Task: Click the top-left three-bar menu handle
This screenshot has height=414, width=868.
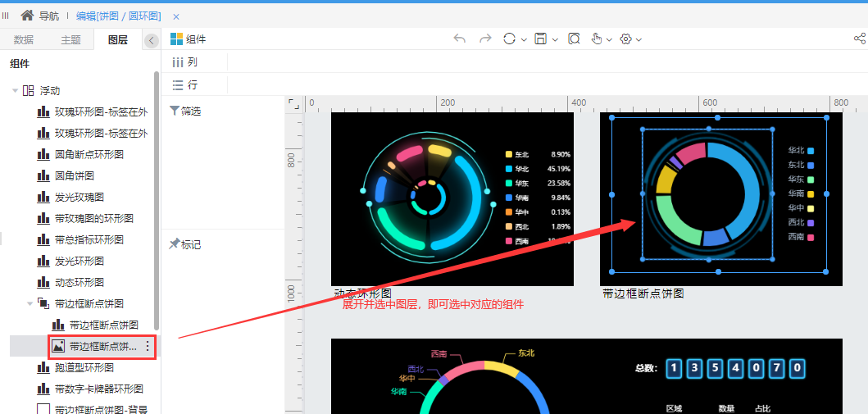Action: point(6,16)
